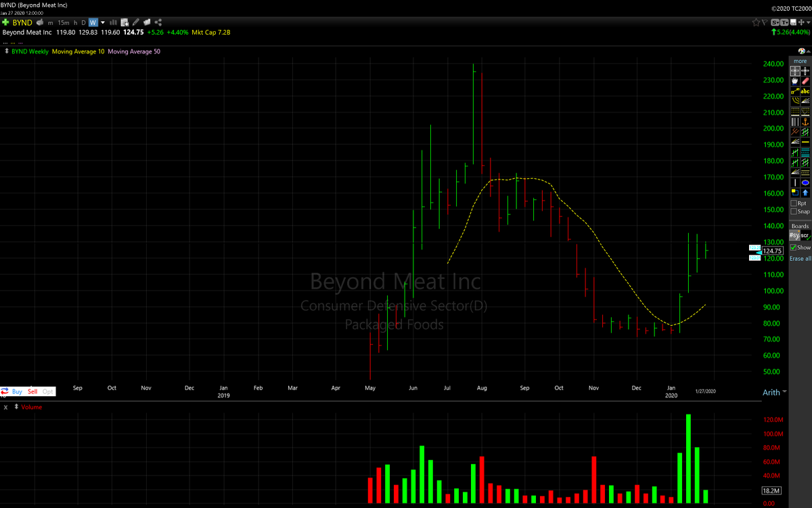Image resolution: width=812 pixels, height=508 pixels.
Task: Click the red Volume indicator label
Action: pyautogui.click(x=31, y=407)
